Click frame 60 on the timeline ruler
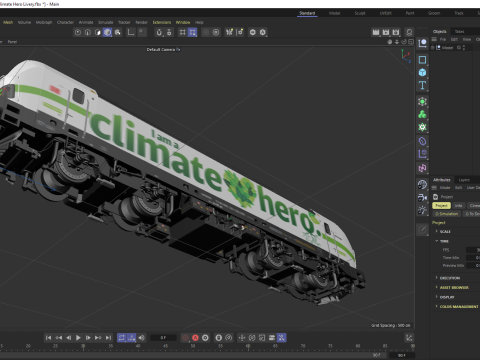The image size is (480, 360). point(248,346)
